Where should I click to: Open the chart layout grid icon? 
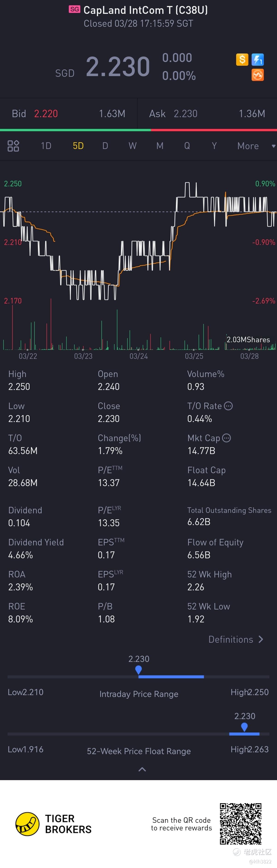tap(13, 146)
